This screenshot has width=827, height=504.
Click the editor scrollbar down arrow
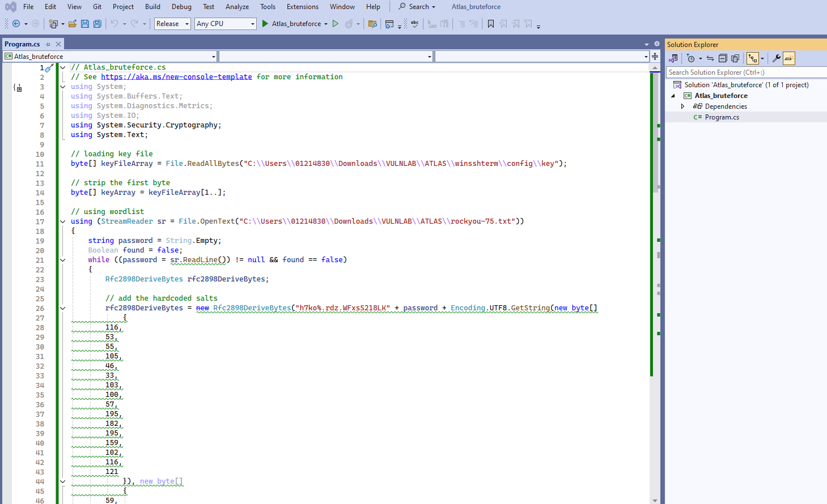point(655,501)
